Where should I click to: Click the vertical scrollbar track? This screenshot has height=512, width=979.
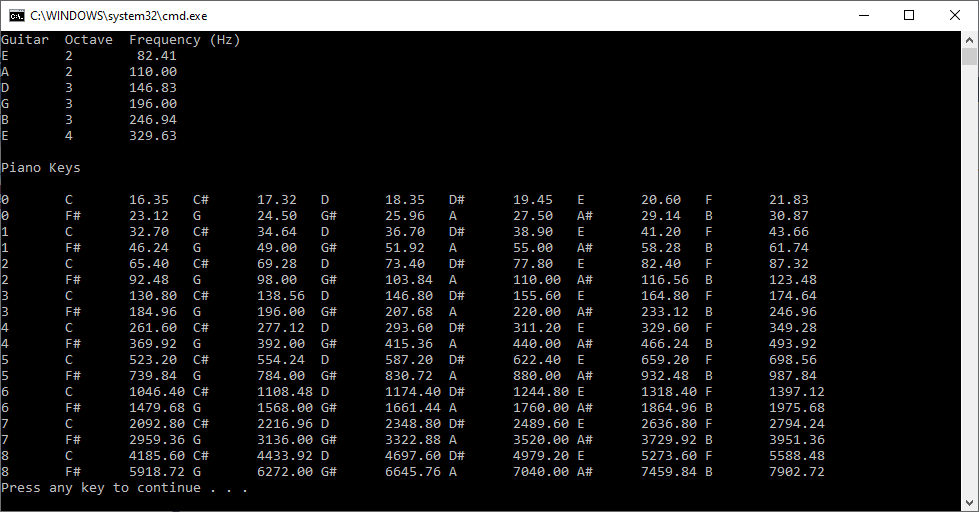(970, 300)
